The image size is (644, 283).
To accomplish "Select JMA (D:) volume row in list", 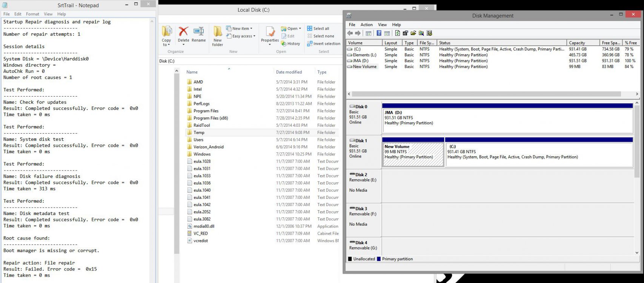I will pyautogui.click(x=492, y=61).
